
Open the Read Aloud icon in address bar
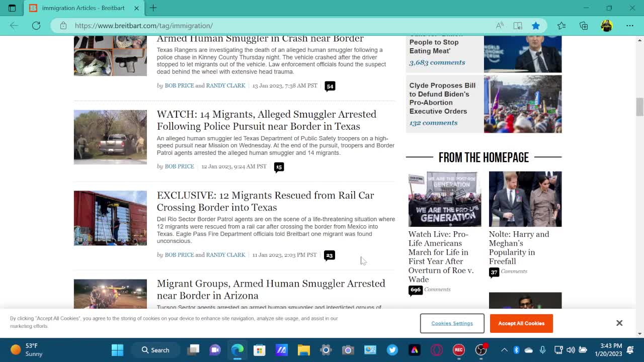(x=500, y=26)
